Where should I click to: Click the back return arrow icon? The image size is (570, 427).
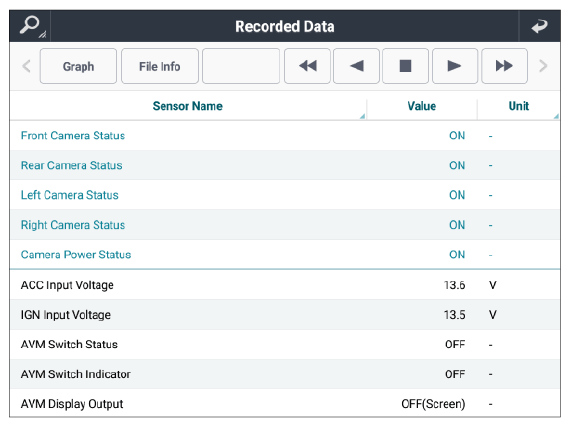coord(539,27)
